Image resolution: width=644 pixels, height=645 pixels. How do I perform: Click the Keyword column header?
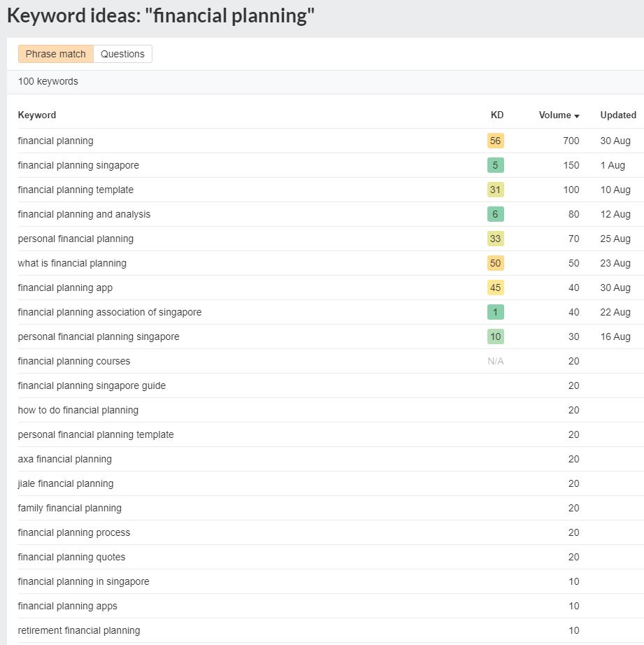coord(37,115)
